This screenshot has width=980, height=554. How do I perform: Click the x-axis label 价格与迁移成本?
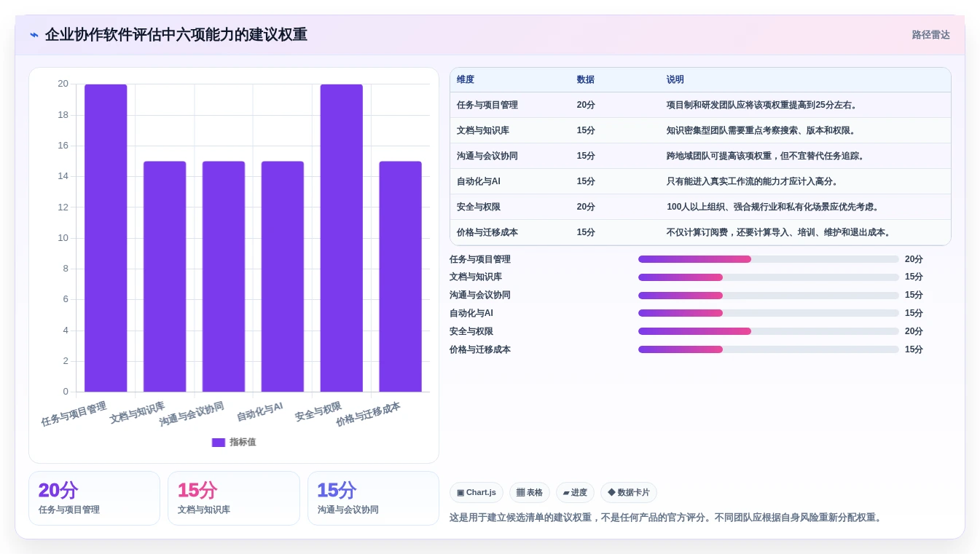pyautogui.click(x=368, y=414)
